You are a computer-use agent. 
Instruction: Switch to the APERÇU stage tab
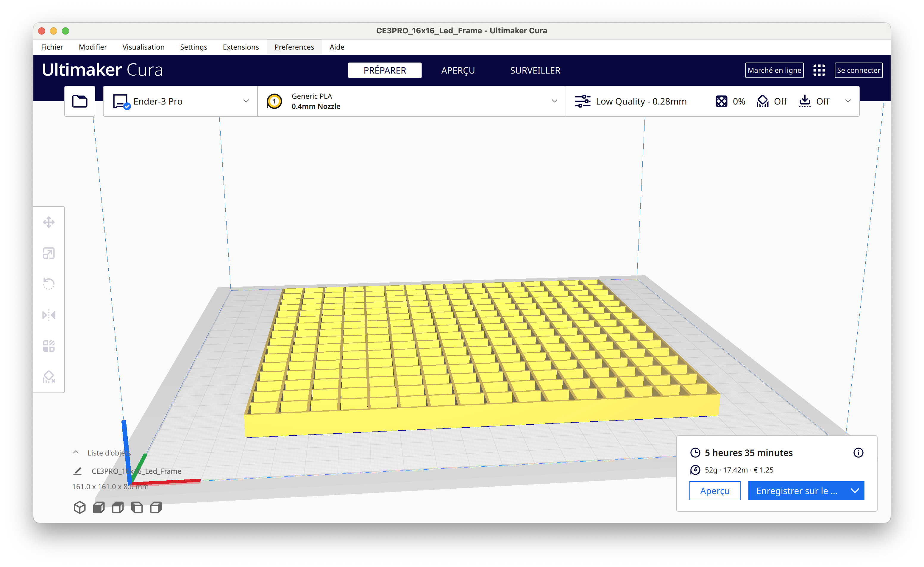(x=458, y=70)
